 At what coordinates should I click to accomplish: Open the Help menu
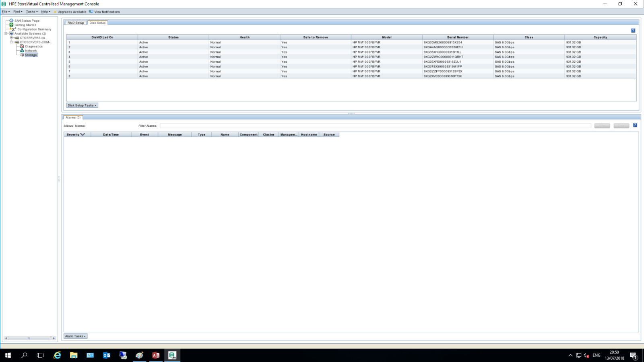[x=45, y=12]
